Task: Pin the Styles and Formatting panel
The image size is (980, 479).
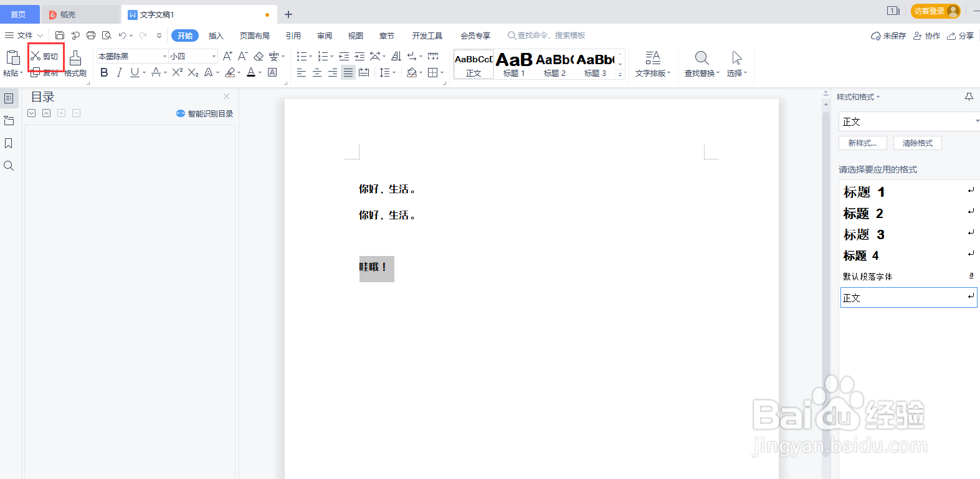Action: coord(969,97)
